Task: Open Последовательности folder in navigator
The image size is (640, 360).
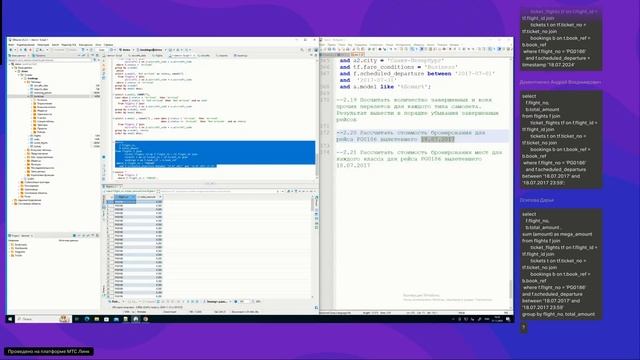Action: [43, 168]
